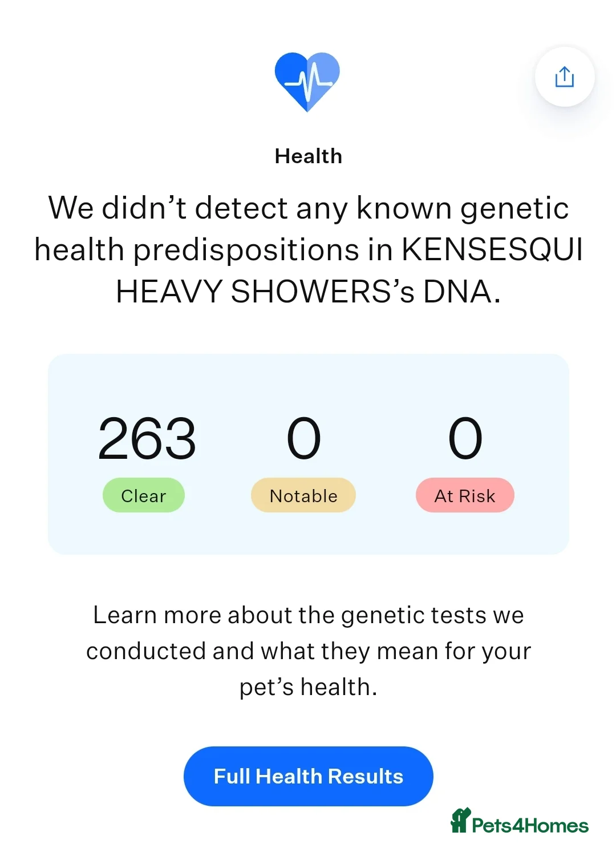
Task: Click the zero above At Risk
Action: pyautogui.click(x=465, y=438)
